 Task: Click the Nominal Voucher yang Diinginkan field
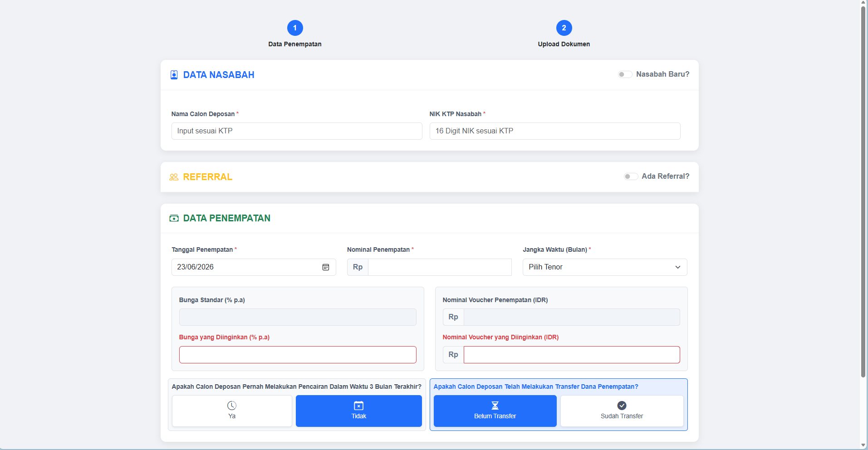coord(572,355)
